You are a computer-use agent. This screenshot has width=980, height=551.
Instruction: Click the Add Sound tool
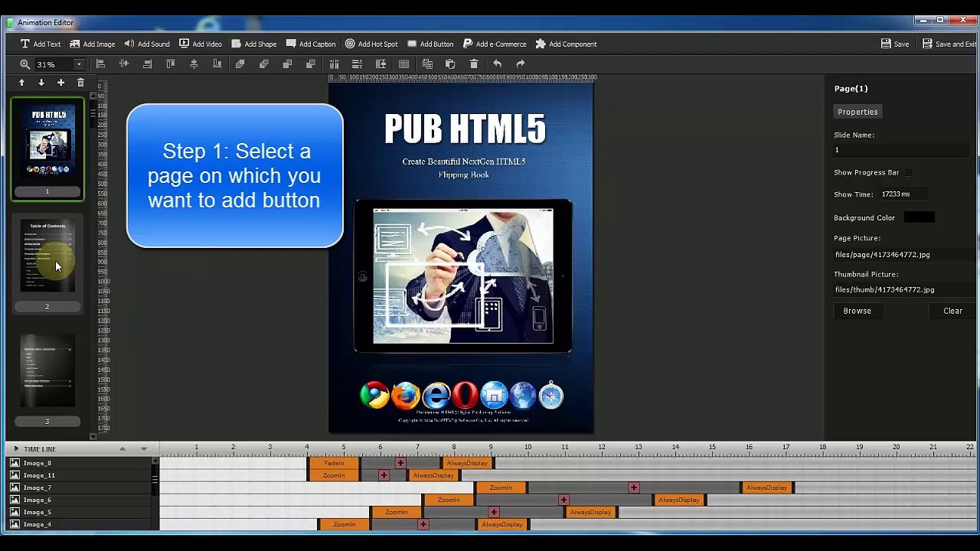pyautogui.click(x=147, y=44)
